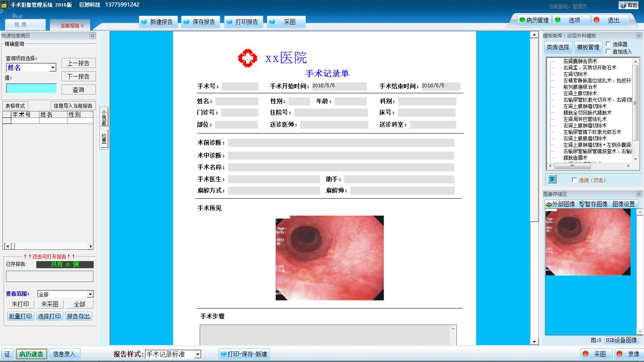The image size is (644, 362).
Task: Click the red 退出 exit button
Action: [610, 20]
